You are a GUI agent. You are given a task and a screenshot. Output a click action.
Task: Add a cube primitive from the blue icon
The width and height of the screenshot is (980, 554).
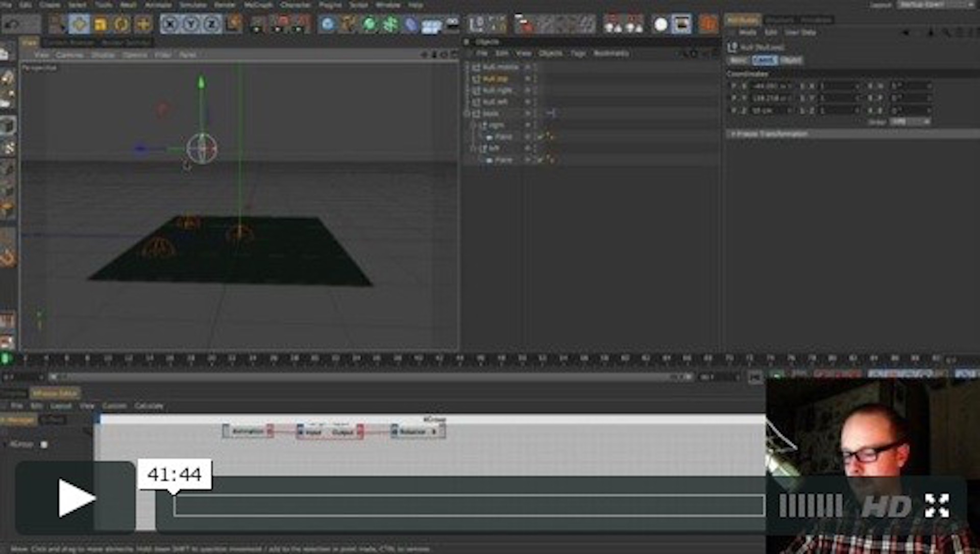(328, 24)
